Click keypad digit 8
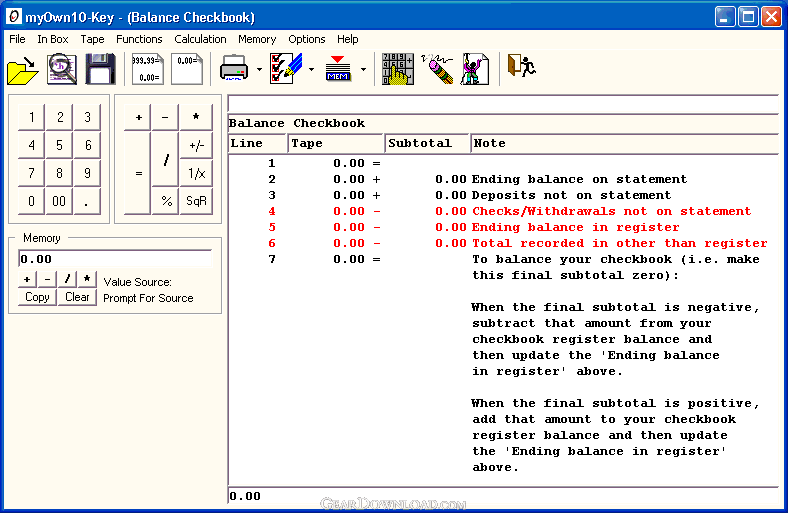 59,173
